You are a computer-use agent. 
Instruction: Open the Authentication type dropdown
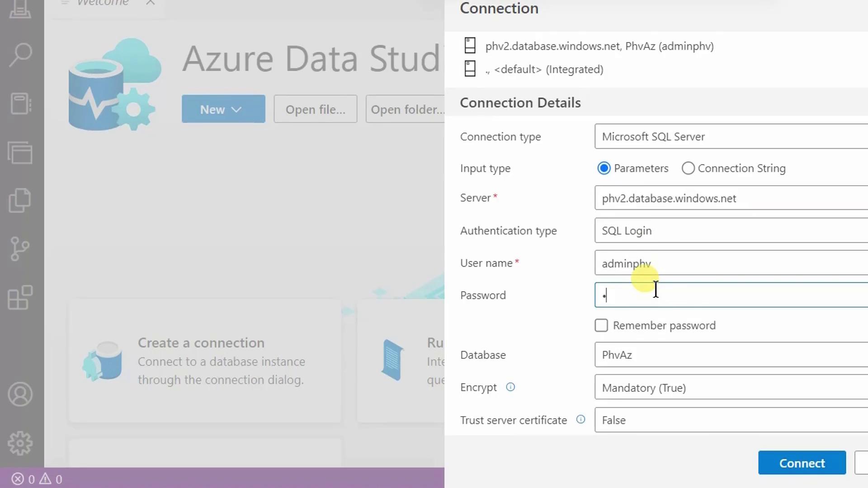tap(731, 231)
